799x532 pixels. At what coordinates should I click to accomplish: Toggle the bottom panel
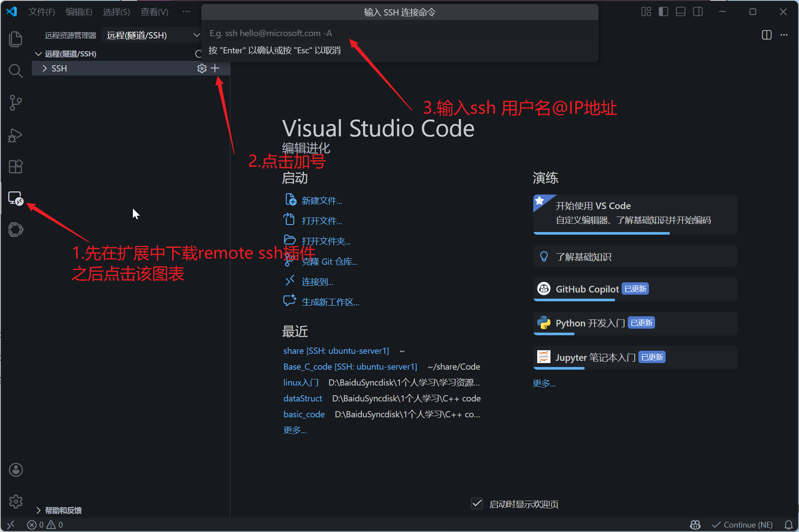[x=681, y=12]
